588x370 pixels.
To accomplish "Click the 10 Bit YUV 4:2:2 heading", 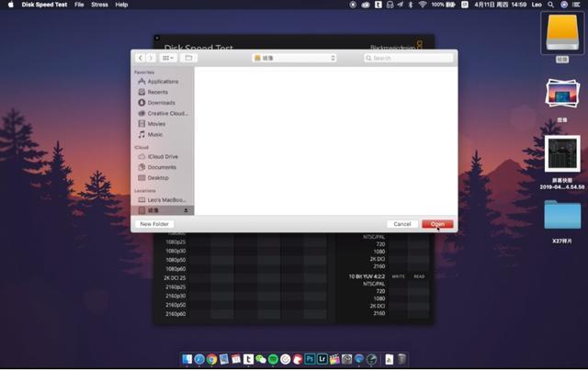I will (367, 276).
